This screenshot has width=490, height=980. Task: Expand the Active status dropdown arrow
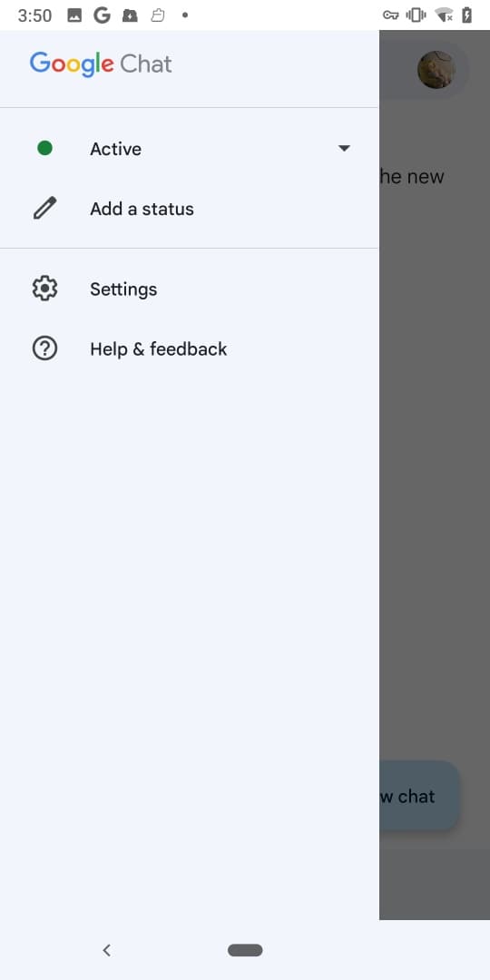click(x=344, y=148)
